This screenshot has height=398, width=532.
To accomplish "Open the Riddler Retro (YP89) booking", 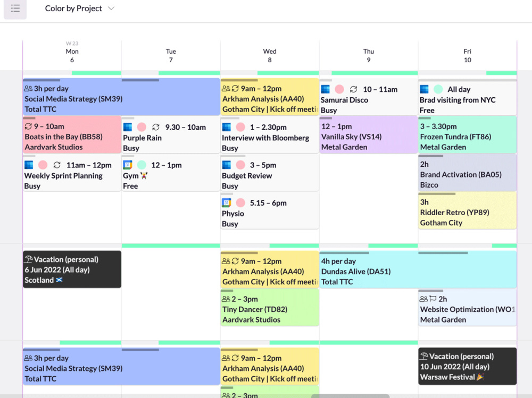I will pyautogui.click(x=468, y=211).
